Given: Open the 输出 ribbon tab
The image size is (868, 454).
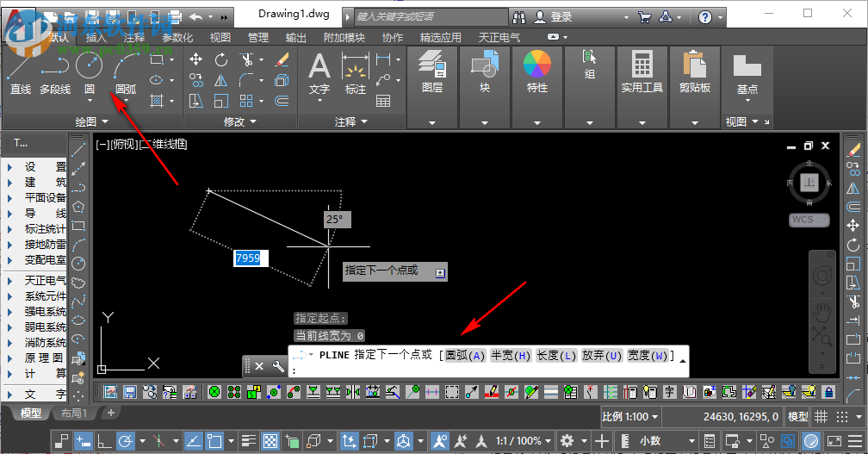Looking at the screenshot, I should pos(295,37).
